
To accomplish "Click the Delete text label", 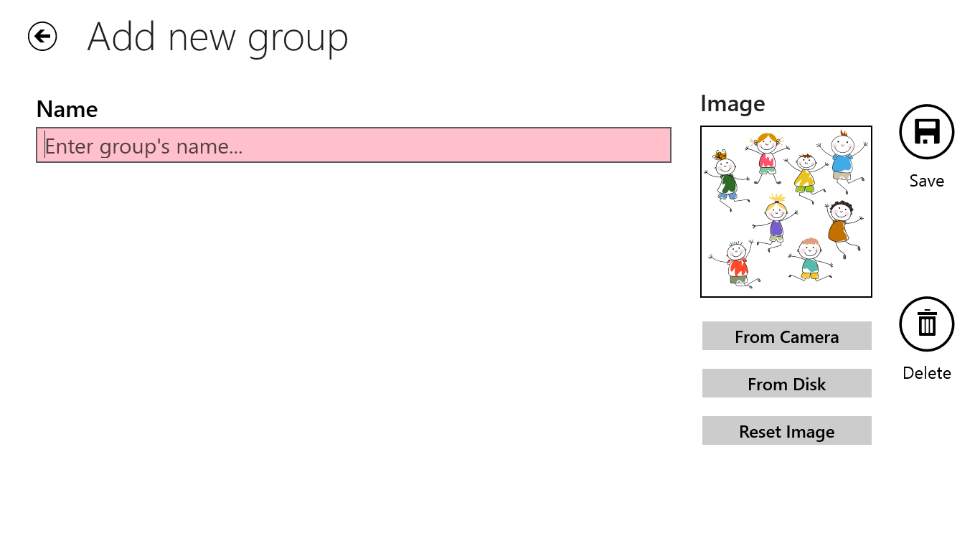I will tap(926, 373).
